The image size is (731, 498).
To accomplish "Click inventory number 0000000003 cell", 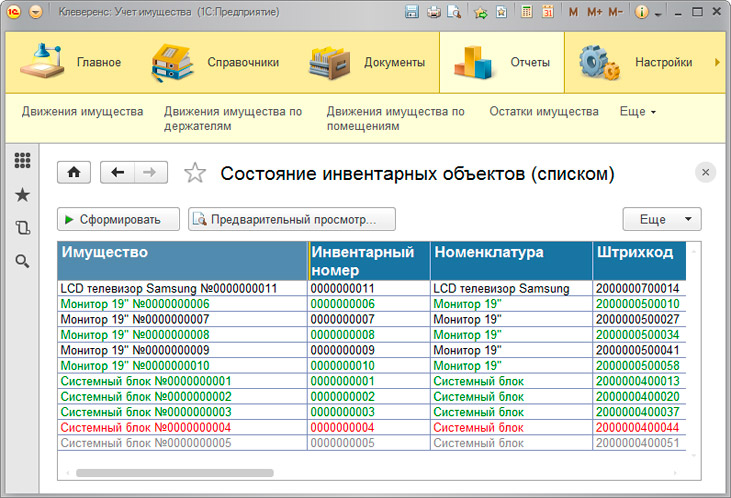I will pos(369,412).
